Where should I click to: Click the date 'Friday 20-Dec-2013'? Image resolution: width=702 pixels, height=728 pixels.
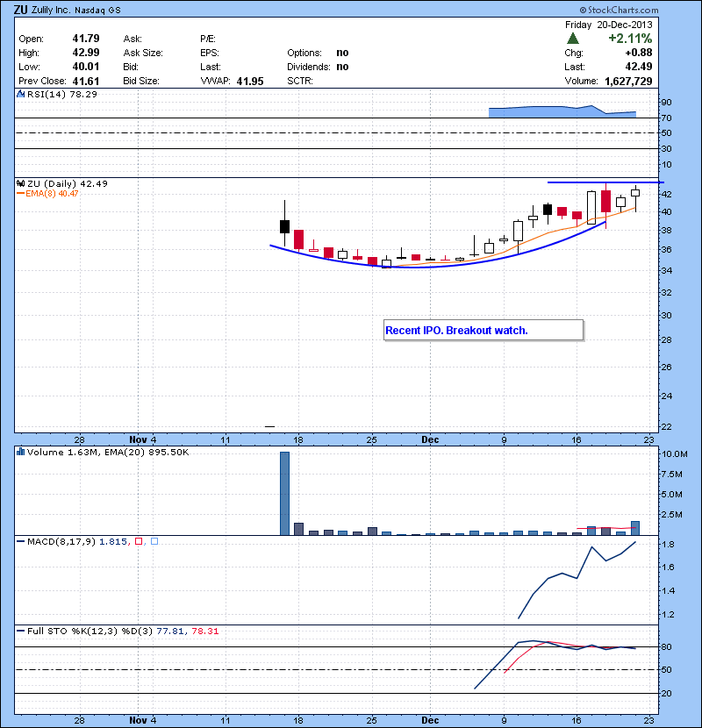click(609, 25)
